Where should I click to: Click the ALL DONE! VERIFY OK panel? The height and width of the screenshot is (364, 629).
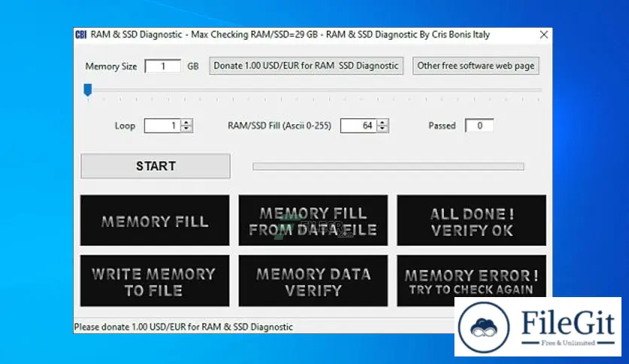coord(472,220)
